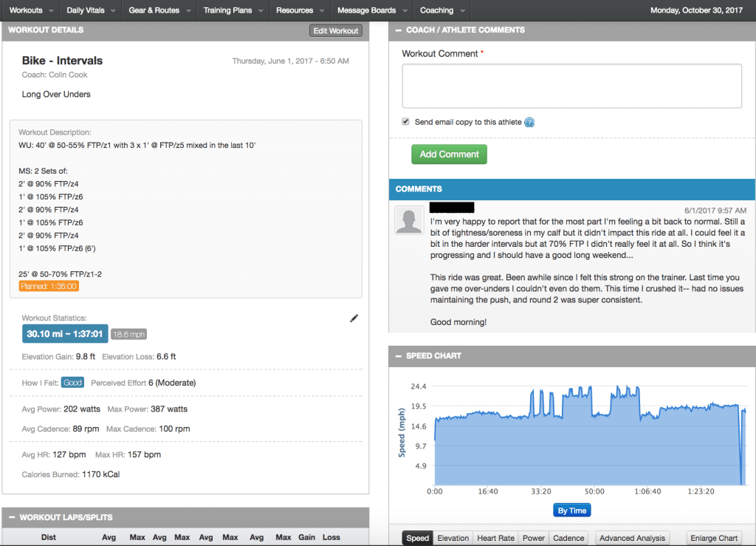
Task: Open the Training Plans menu
Action: coord(231,10)
